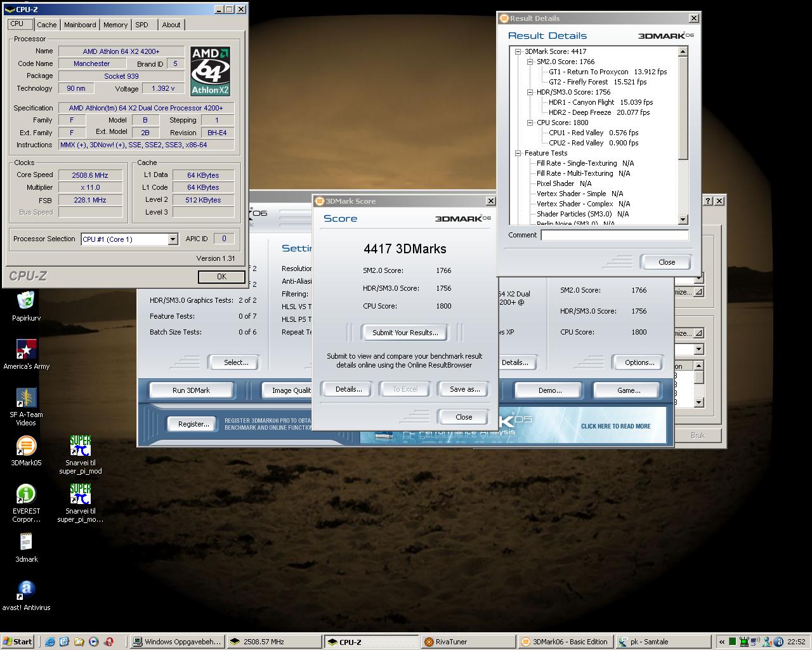This screenshot has height=650, width=812.
Task: Collapse the Feature Tests tree node
Action: 518,153
